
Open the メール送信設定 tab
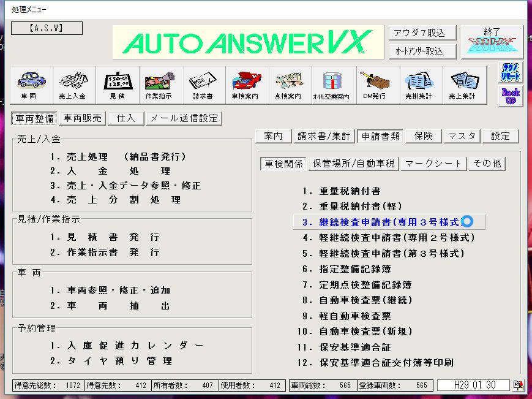pyautogui.click(x=183, y=118)
